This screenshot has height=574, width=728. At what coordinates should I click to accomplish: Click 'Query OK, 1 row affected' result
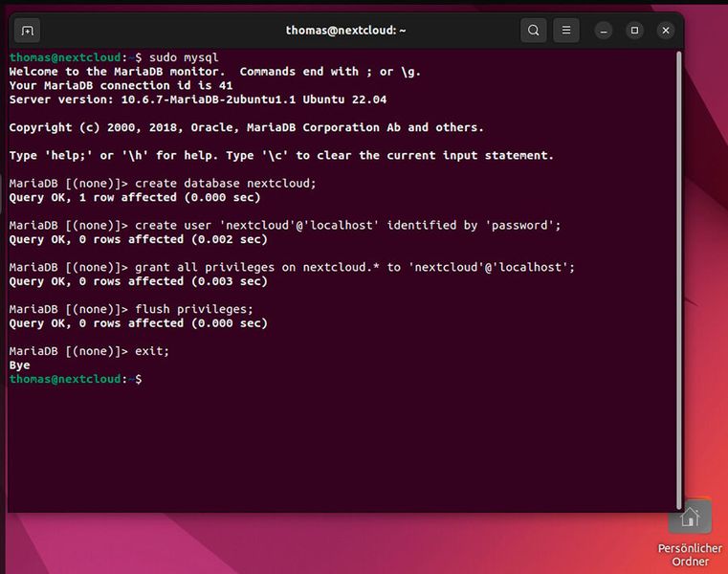(x=135, y=197)
